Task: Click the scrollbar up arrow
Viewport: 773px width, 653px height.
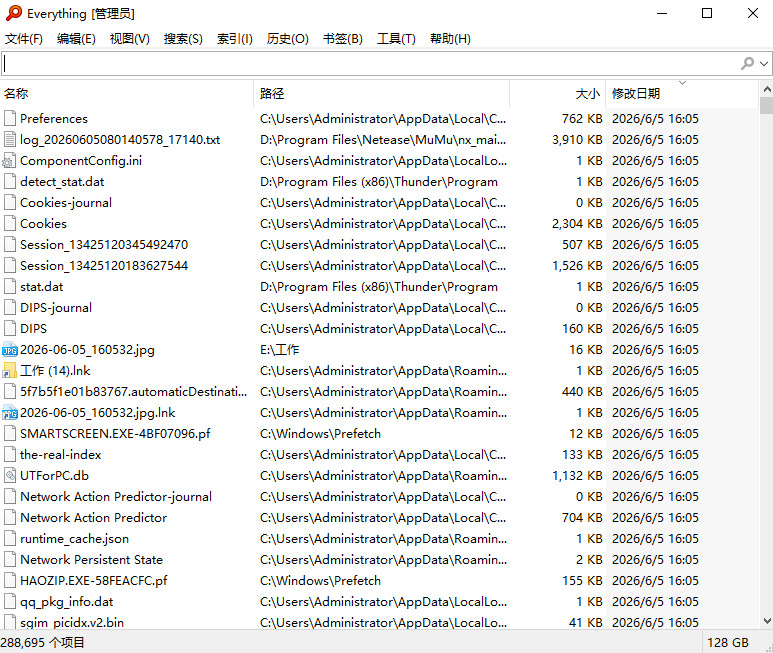Action: (767, 89)
